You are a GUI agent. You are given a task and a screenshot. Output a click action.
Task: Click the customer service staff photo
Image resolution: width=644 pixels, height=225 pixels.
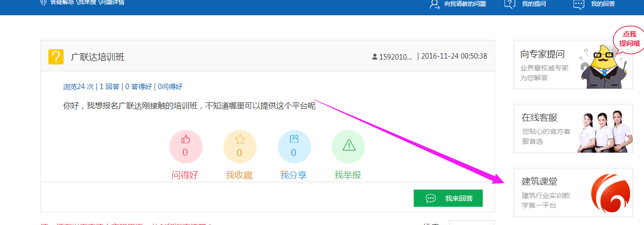[x=605, y=131]
